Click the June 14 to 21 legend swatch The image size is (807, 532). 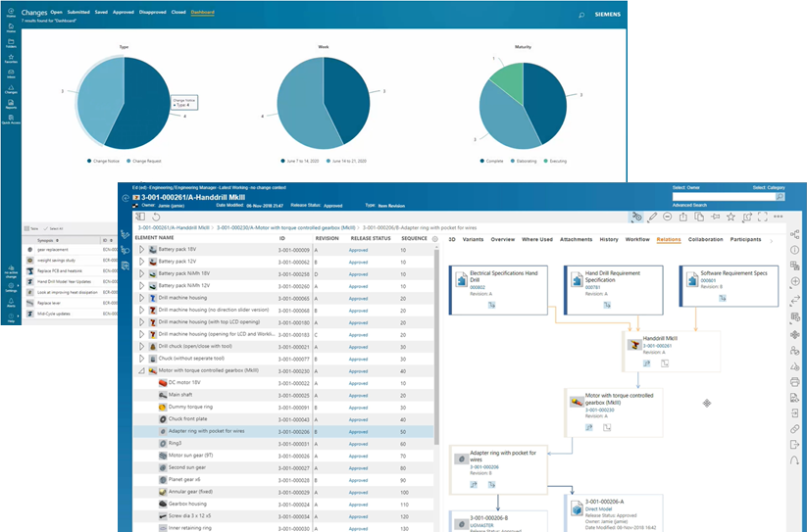[x=328, y=161]
